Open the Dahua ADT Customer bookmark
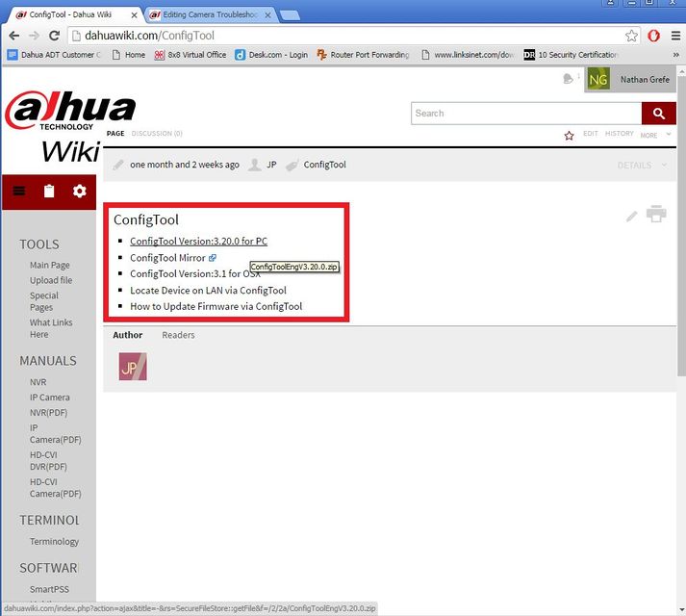The width and height of the screenshot is (686, 616). pos(55,55)
